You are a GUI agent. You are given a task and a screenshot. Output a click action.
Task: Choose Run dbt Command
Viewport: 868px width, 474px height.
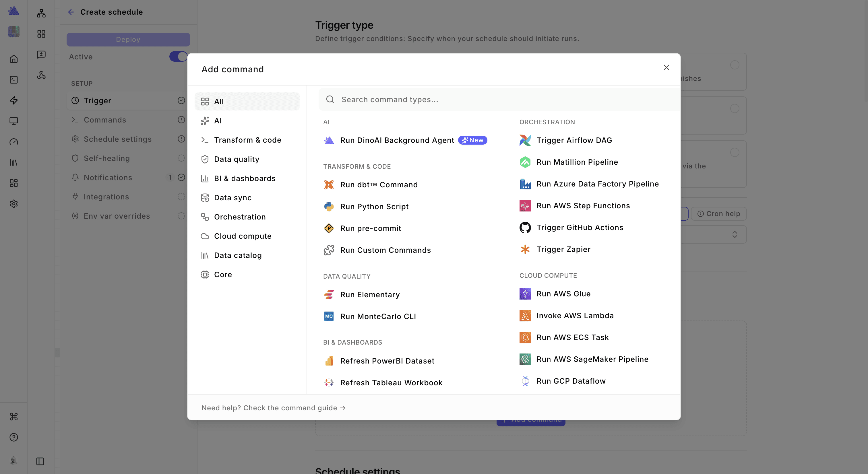click(370, 184)
